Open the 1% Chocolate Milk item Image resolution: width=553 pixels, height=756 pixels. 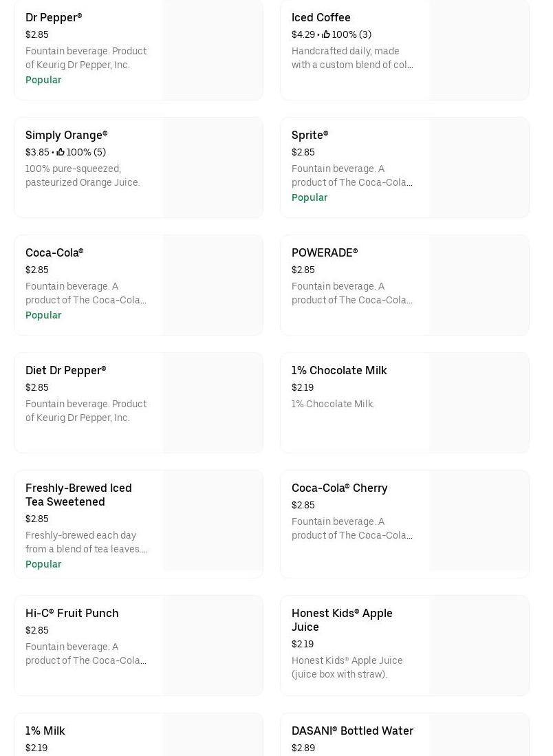pos(339,370)
